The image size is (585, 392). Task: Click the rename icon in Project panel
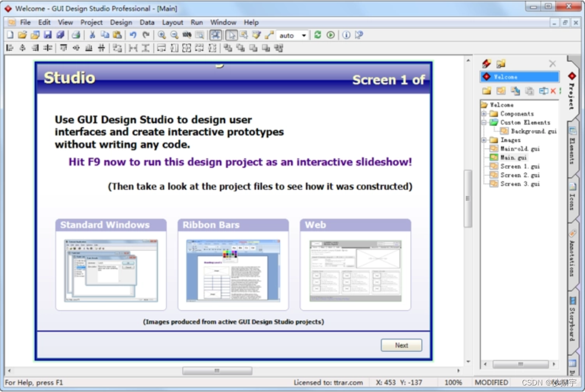tap(543, 91)
